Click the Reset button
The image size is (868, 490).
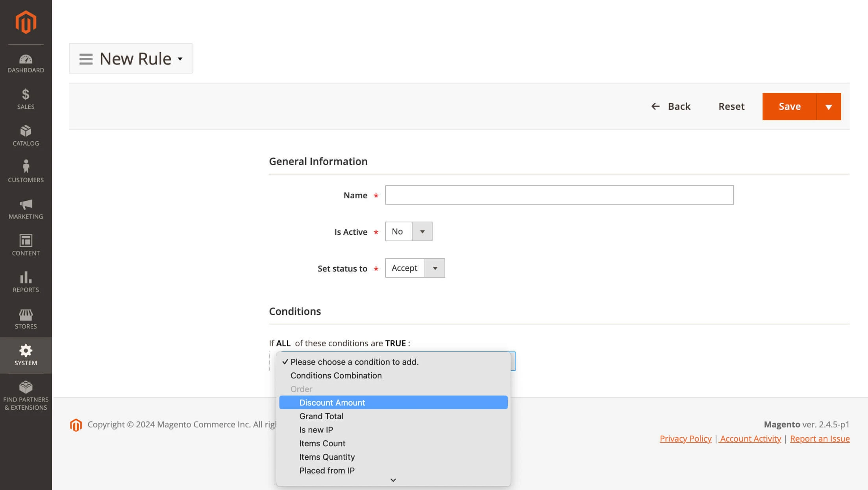(731, 106)
